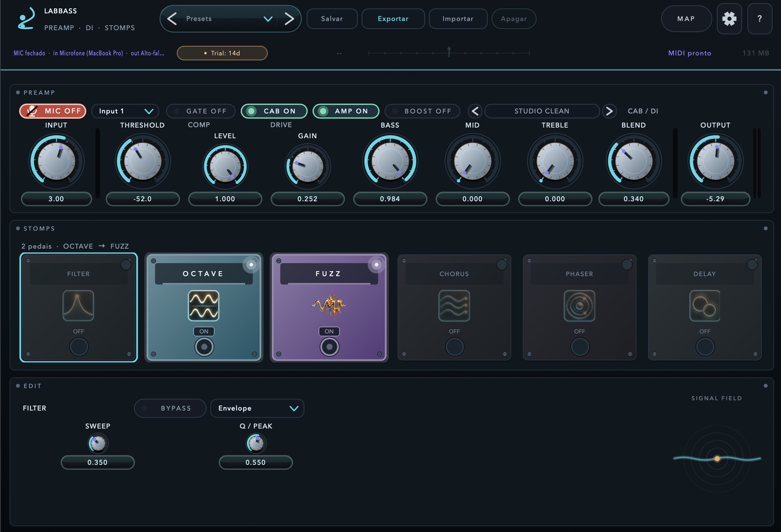Click the FUZZ pedal spark waveform icon
The image size is (781, 532).
[x=329, y=305]
